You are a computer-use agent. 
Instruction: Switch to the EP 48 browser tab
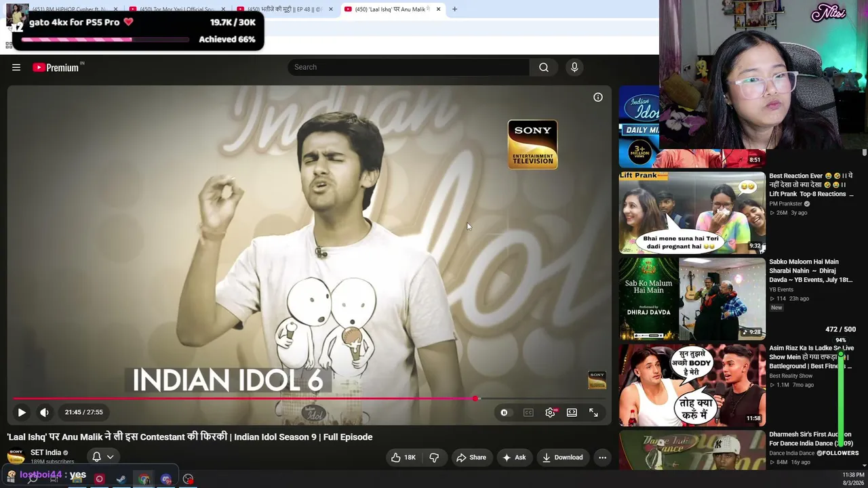coord(285,9)
